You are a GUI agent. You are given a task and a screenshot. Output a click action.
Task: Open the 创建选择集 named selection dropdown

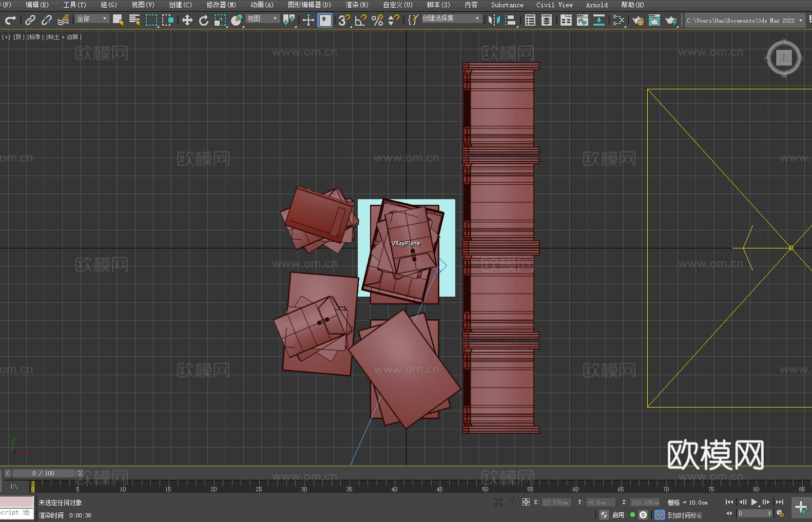pyautogui.click(x=452, y=18)
